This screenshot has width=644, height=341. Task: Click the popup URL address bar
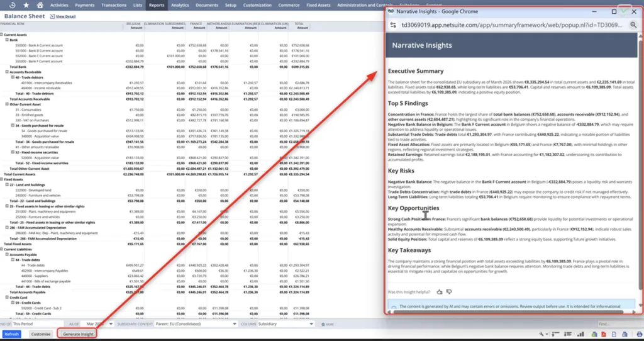511,25
